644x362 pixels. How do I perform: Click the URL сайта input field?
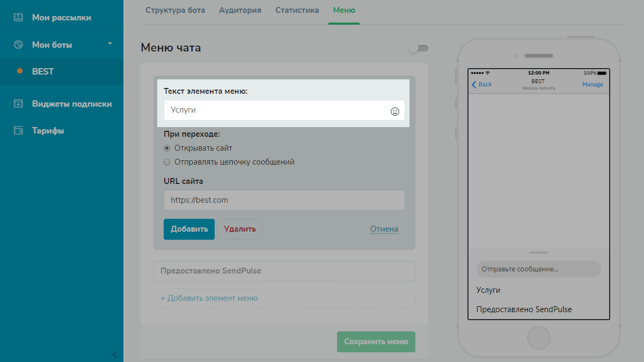(284, 200)
